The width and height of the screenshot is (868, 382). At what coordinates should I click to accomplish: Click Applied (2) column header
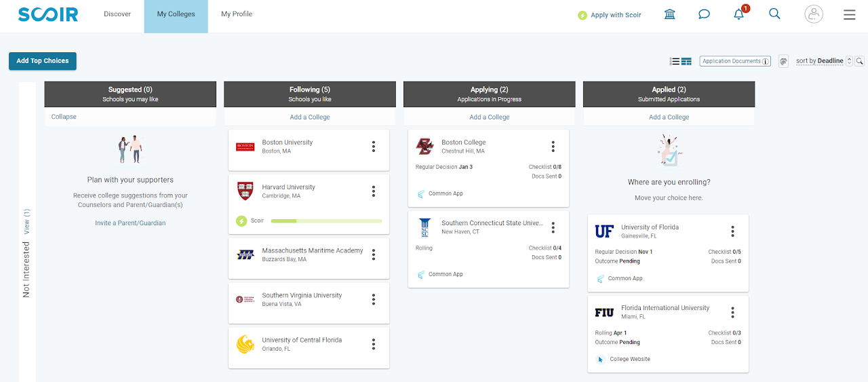coord(669,94)
